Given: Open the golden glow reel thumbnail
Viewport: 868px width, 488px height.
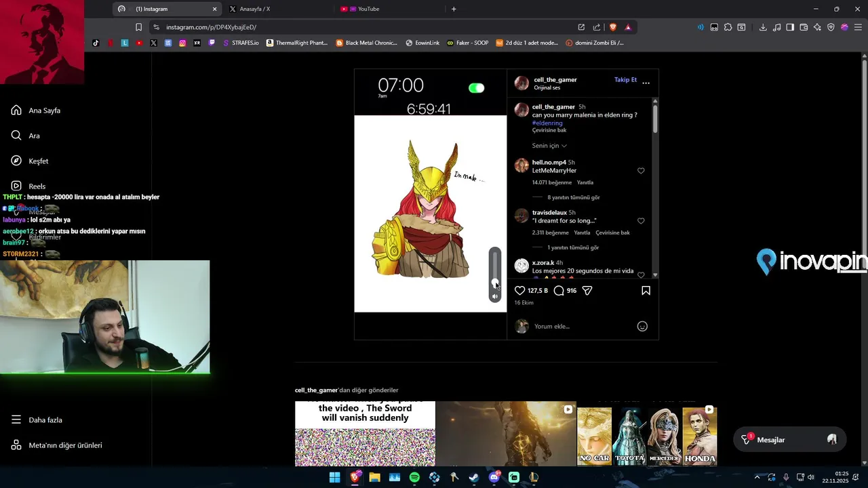Looking at the screenshot, I should click(x=506, y=434).
